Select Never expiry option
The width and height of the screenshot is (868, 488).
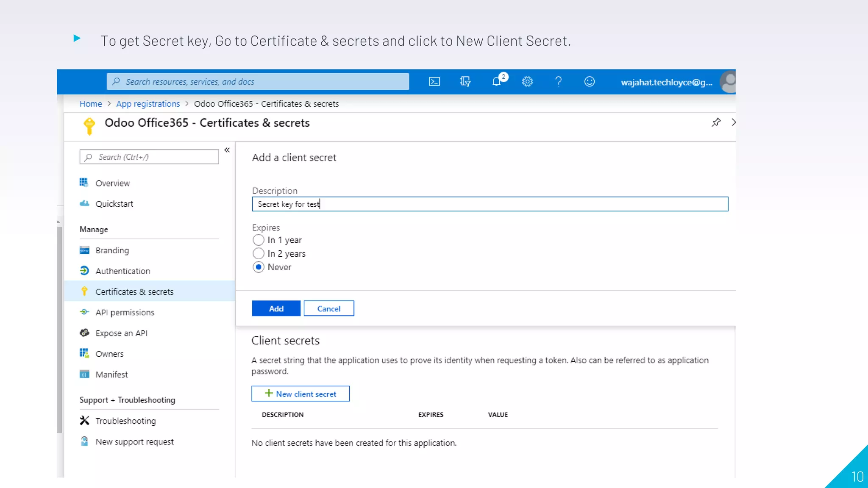tap(258, 267)
